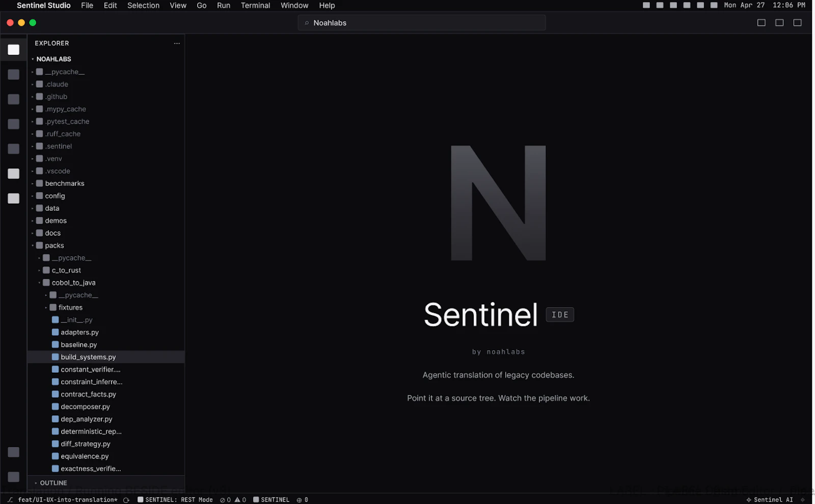Open the Run menu
Screen dimensions: 815x504
[x=224, y=6]
